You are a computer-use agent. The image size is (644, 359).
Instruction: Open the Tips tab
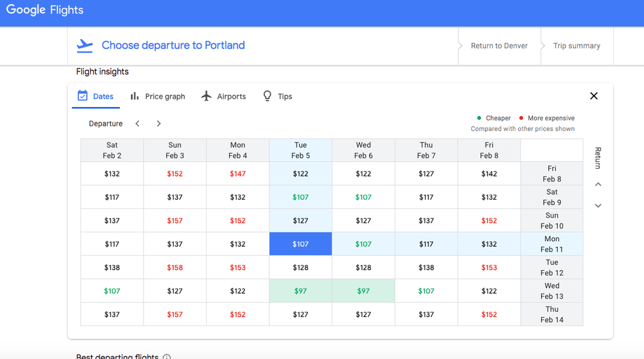(x=277, y=96)
